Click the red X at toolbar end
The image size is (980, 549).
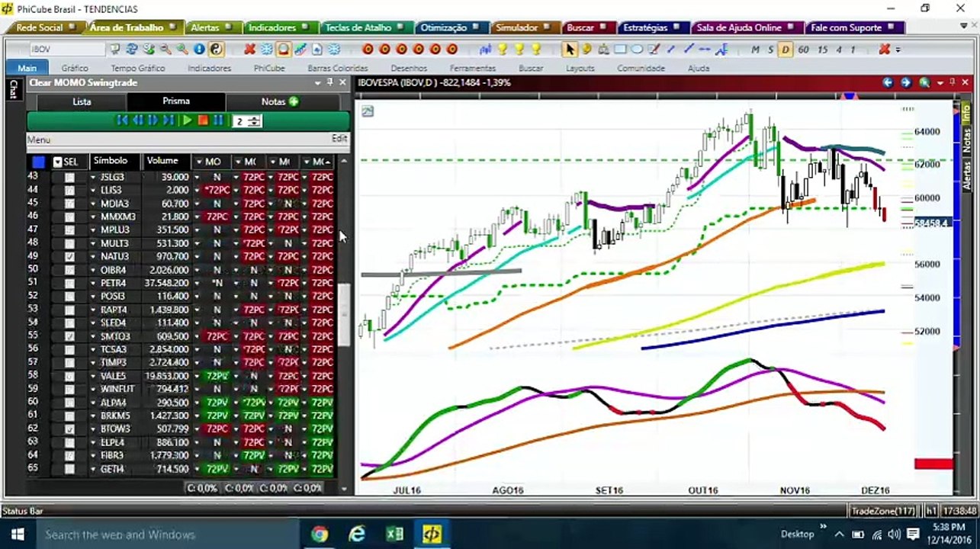click(884, 50)
